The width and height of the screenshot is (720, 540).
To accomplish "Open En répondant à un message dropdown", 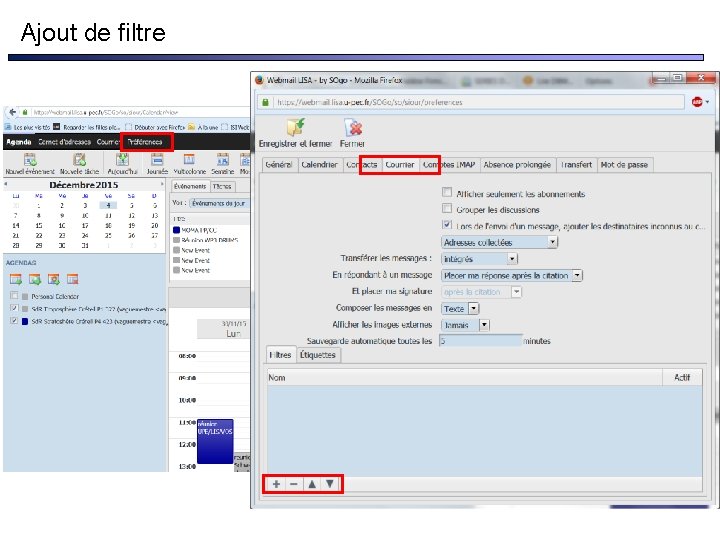I will [x=512, y=276].
